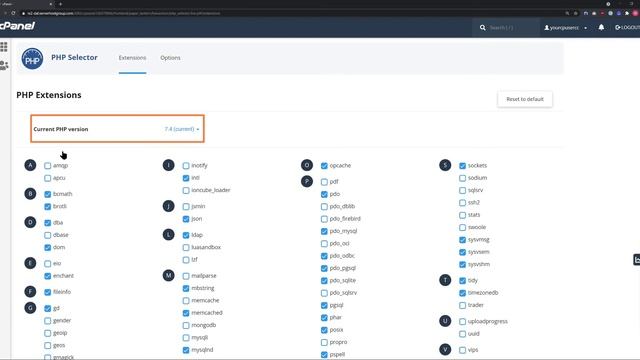Screen dimensions: 640x360
Task: Enable the memcache extension checkbox
Action: point(186,301)
